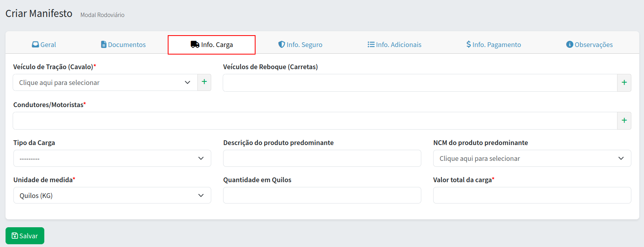The image size is (644, 247).
Task: Open the Veículo de Tração (Cavalo) dropdown
Action: pyautogui.click(x=105, y=83)
